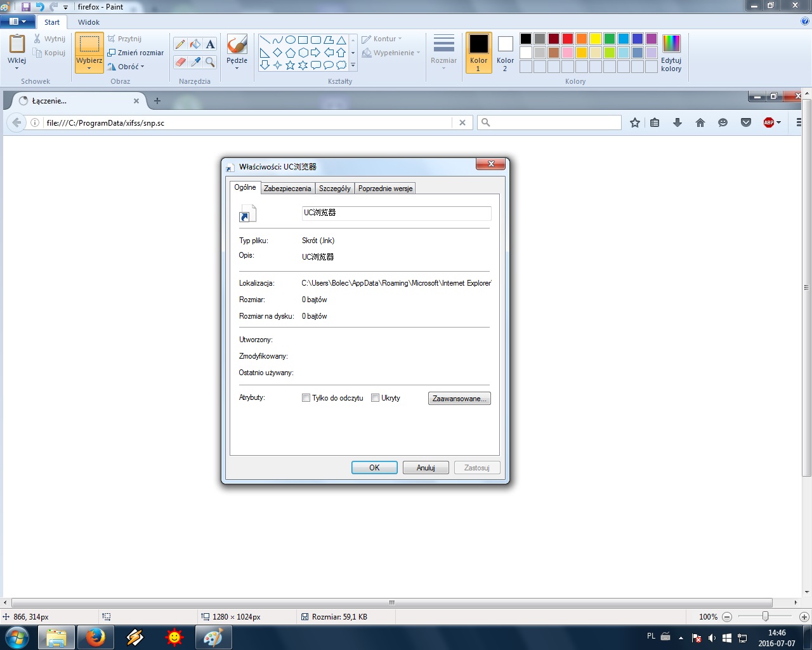Switch to the Widok ribbon tab
The image size is (812, 650).
coord(89,22)
